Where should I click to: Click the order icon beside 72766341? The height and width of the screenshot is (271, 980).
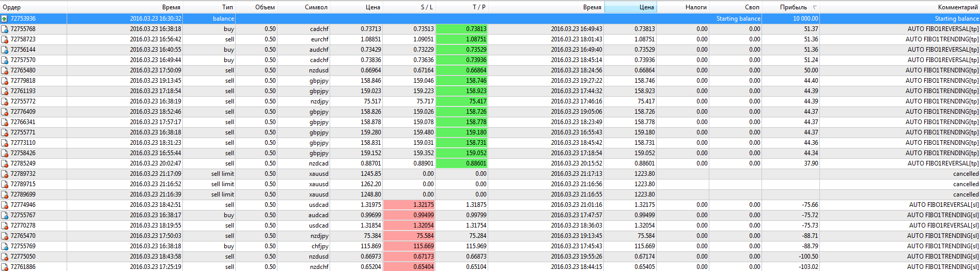(5, 122)
